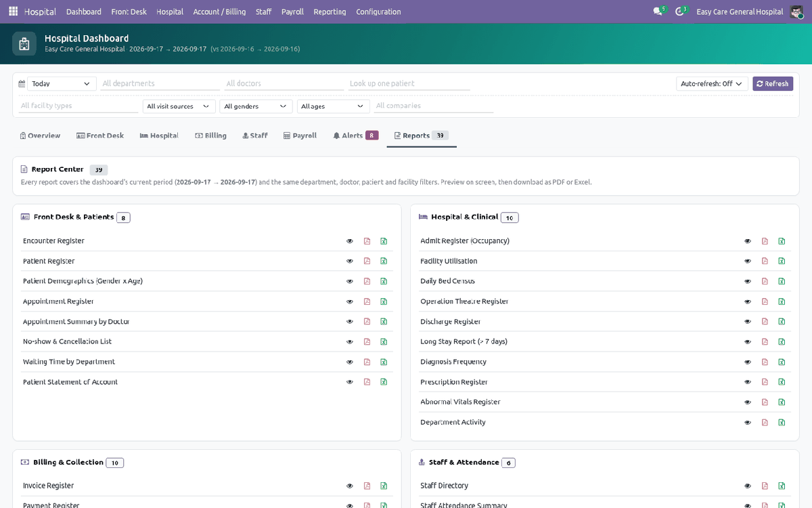Download Discharge Register as PDF
812x508 pixels.
(x=765, y=322)
